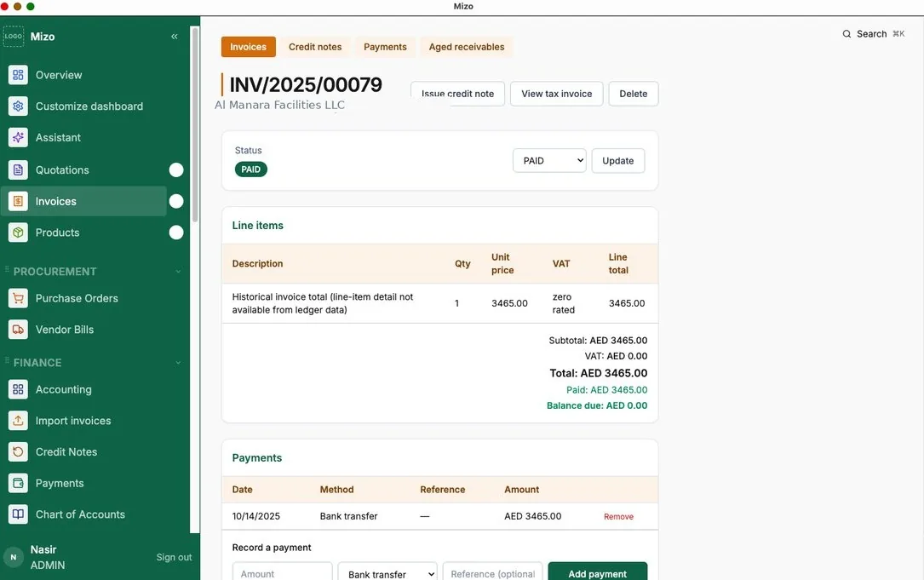Viewport: 924px width, 580px height.
Task: Click the zero rated VAT cell
Action: point(563,303)
